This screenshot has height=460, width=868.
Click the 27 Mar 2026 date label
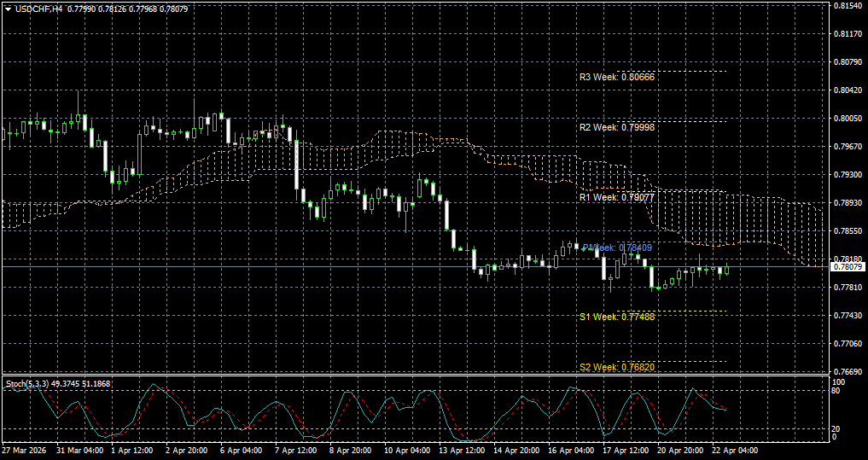[25, 451]
